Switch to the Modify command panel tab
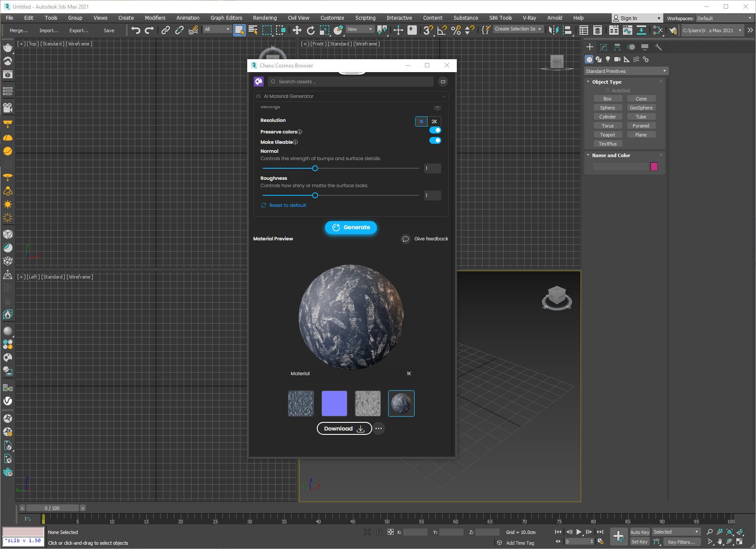756x549 pixels. tap(603, 47)
